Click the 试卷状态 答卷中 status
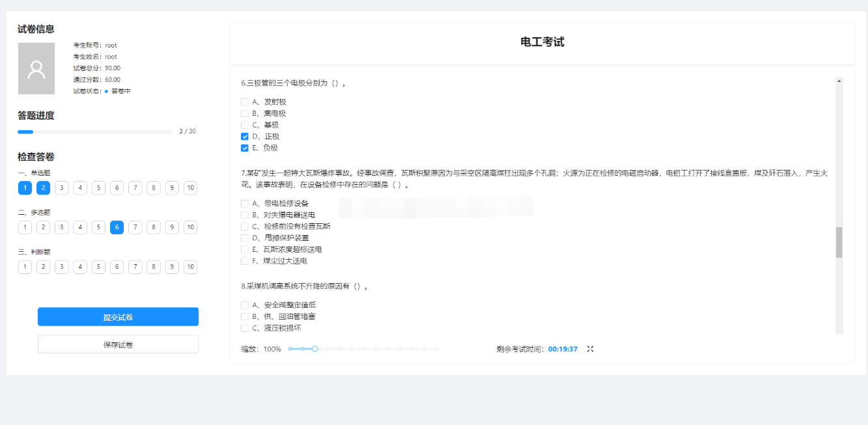 pyautogui.click(x=102, y=91)
